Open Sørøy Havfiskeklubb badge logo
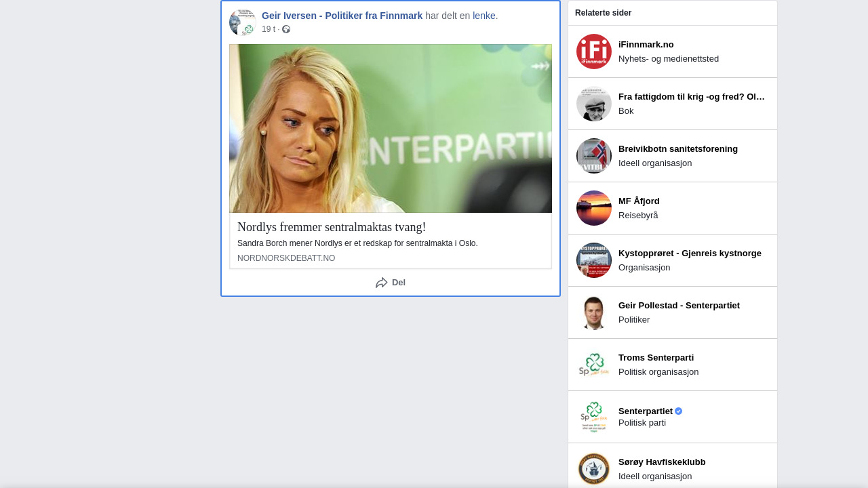 pos(594,469)
